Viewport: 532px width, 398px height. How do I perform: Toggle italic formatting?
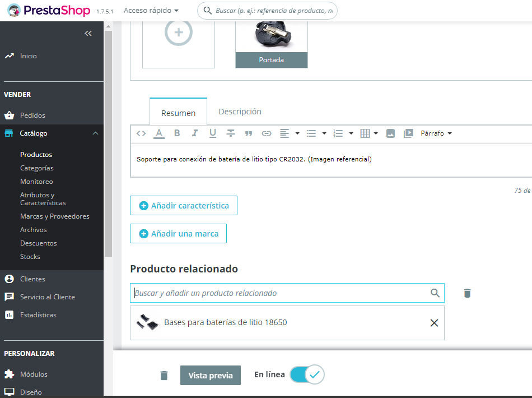pyautogui.click(x=195, y=133)
